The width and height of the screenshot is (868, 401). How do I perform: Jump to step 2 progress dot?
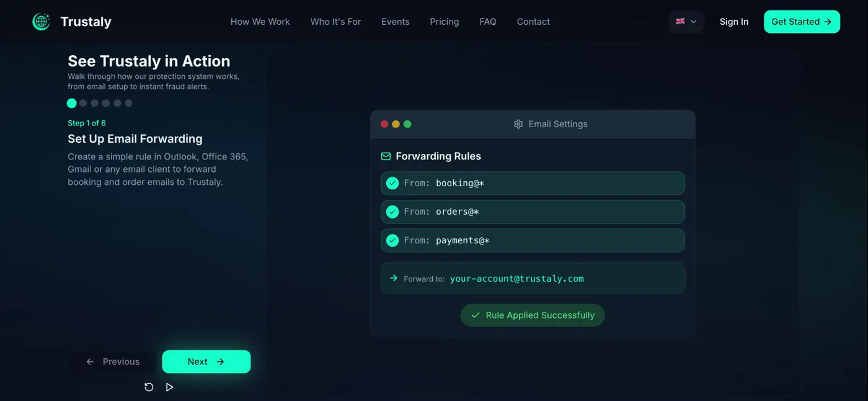[x=83, y=103]
